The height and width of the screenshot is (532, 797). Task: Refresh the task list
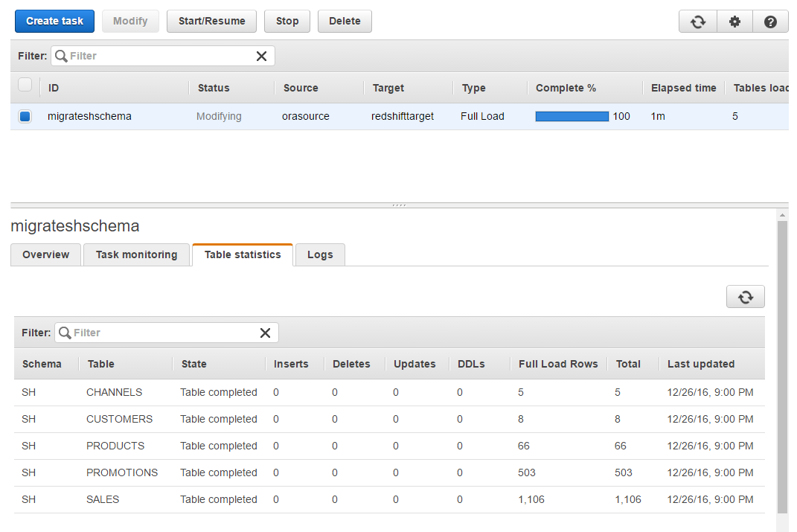pyautogui.click(x=697, y=21)
